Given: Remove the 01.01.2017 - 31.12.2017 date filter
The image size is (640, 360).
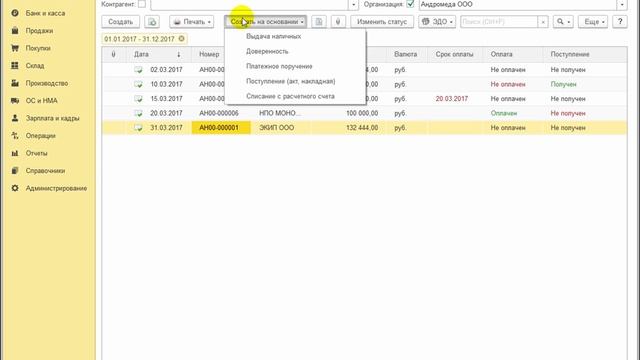Looking at the screenshot, I should [x=182, y=39].
